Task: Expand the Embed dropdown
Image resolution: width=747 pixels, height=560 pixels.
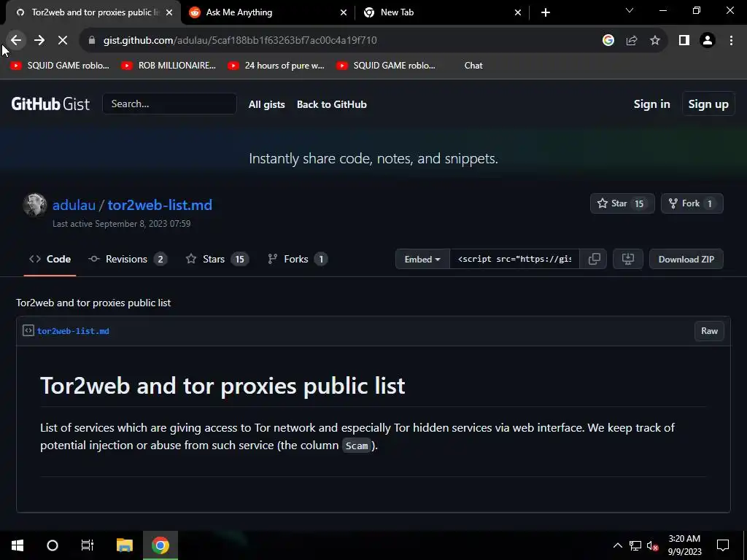Action: (422, 259)
